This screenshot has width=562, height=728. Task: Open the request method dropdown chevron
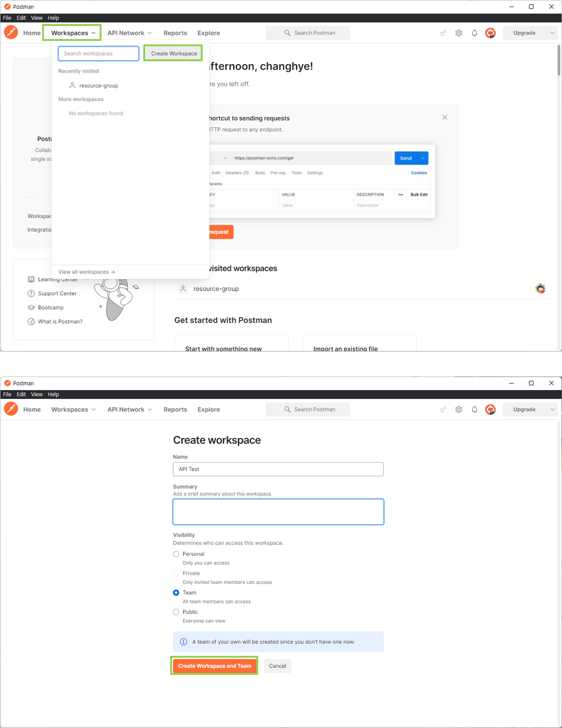click(x=225, y=158)
